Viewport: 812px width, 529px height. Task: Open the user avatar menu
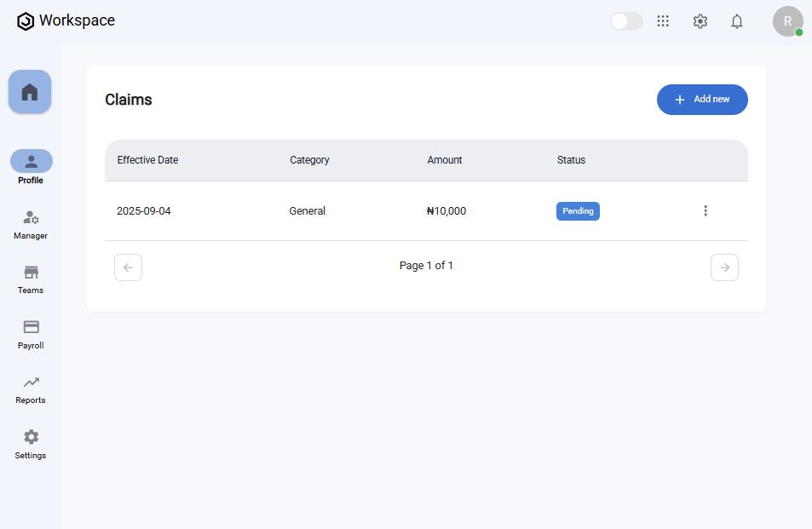[x=787, y=21]
